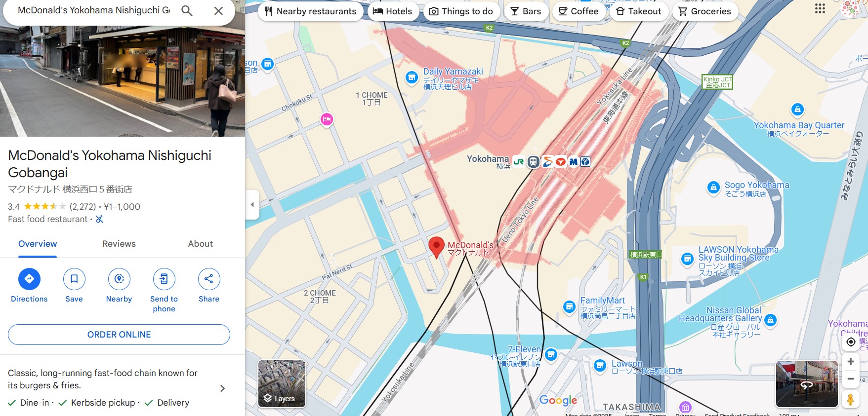Click the Pal Nerd St road label

pyautogui.click(x=337, y=272)
